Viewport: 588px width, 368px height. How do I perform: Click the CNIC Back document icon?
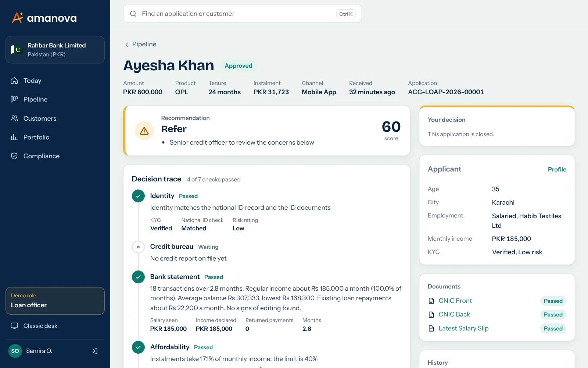tap(431, 315)
